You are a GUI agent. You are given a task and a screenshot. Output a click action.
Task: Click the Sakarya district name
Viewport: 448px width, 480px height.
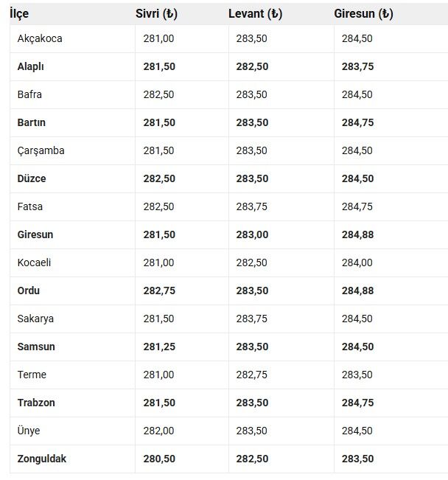click(x=35, y=319)
